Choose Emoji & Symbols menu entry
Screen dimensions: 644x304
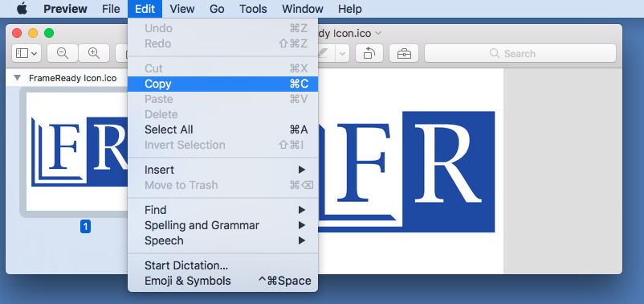pos(222,281)
